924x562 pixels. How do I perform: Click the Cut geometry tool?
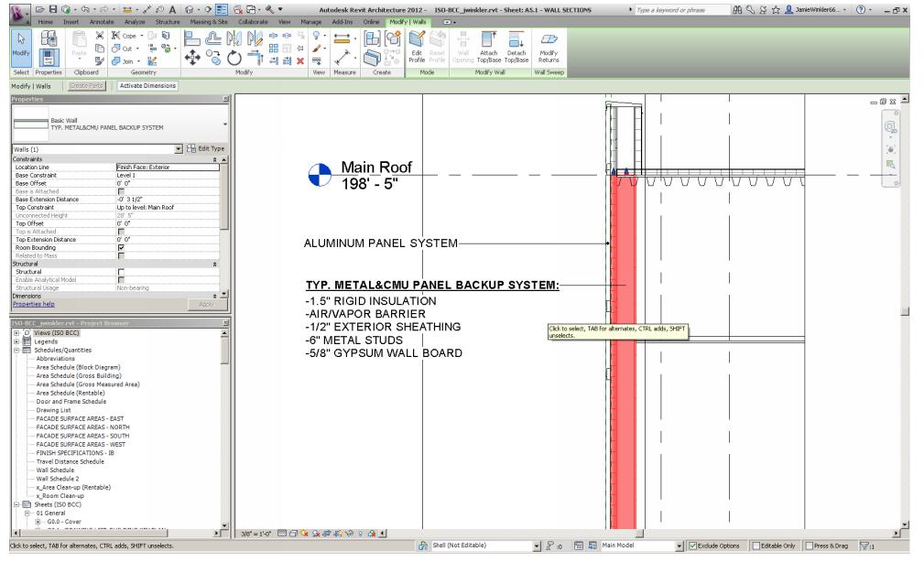123,49
